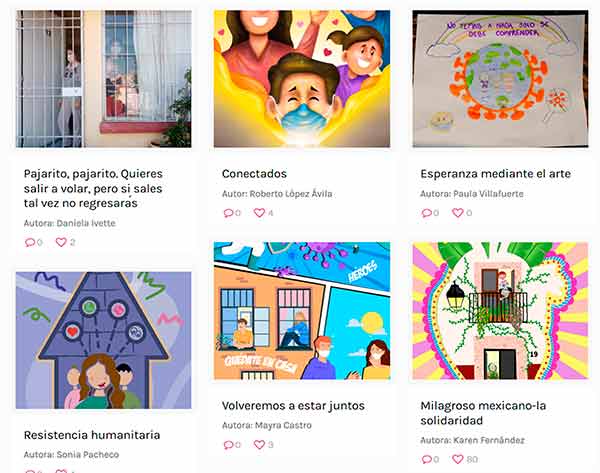View the purple house Resistencia humanitaria image
The height and width of the screenshot is (473, 600).
(104, 341)
